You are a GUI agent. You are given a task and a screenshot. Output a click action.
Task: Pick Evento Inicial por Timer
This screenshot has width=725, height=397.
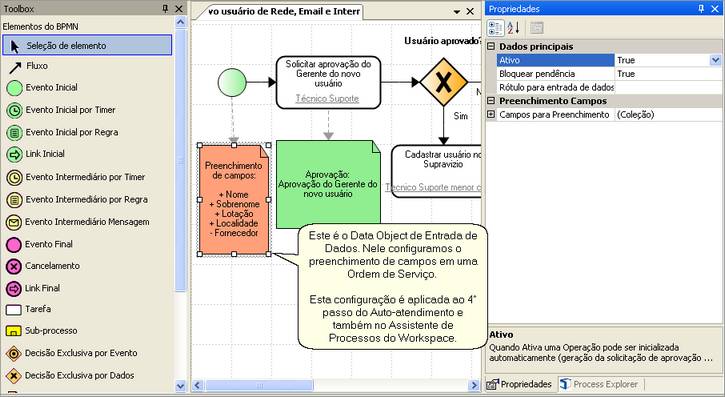61,110
